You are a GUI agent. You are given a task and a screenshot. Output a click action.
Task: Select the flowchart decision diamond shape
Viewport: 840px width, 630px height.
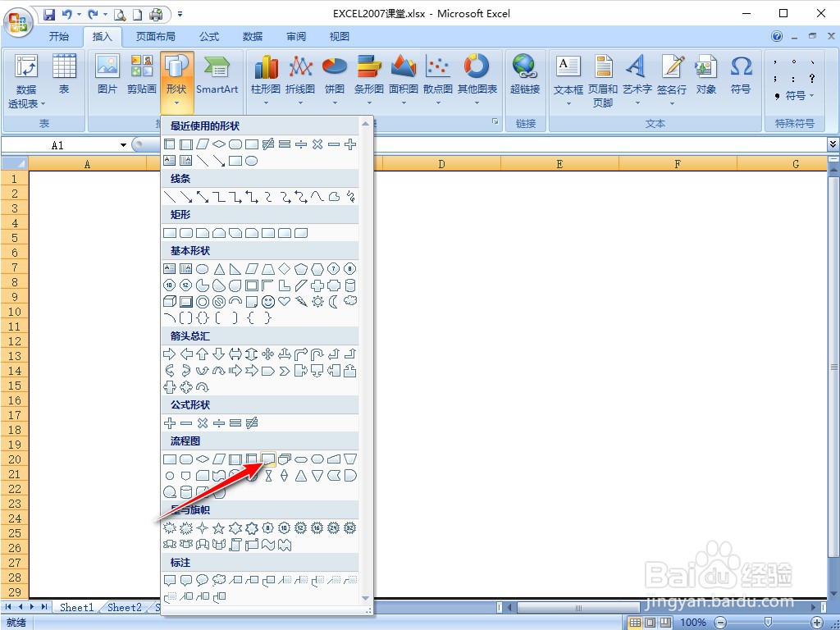tap(202, 459)
